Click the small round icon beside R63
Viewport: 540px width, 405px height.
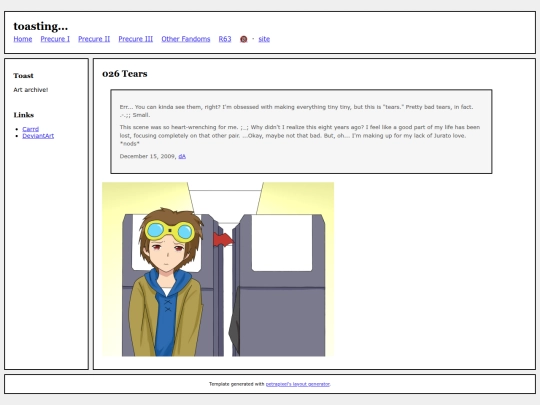pos(243,39)
